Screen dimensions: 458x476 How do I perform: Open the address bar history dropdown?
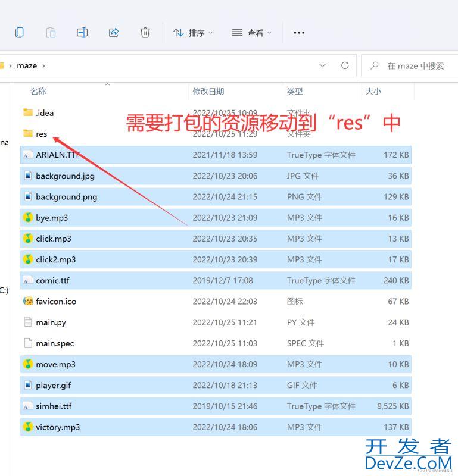pyautogui.click(x=322, y=65)
